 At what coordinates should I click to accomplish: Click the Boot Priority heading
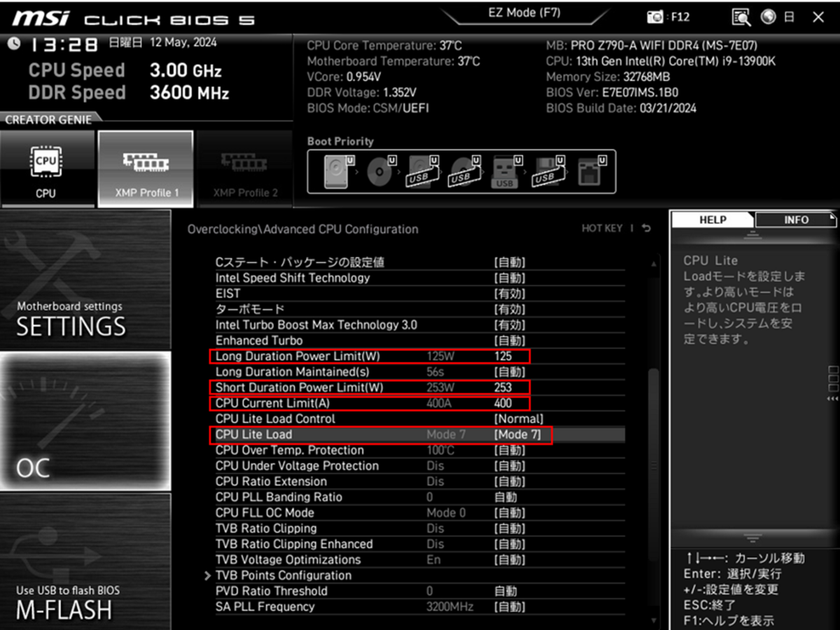[340, 141]
